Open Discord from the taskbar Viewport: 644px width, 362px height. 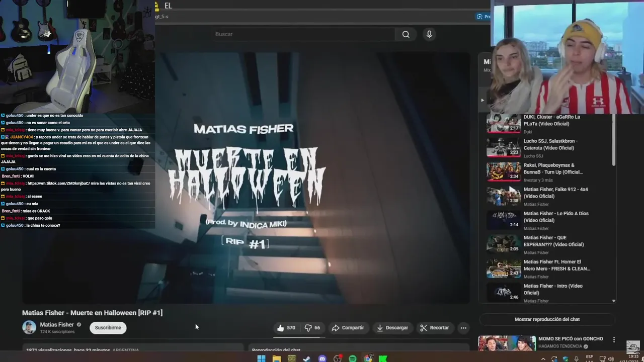323,358
